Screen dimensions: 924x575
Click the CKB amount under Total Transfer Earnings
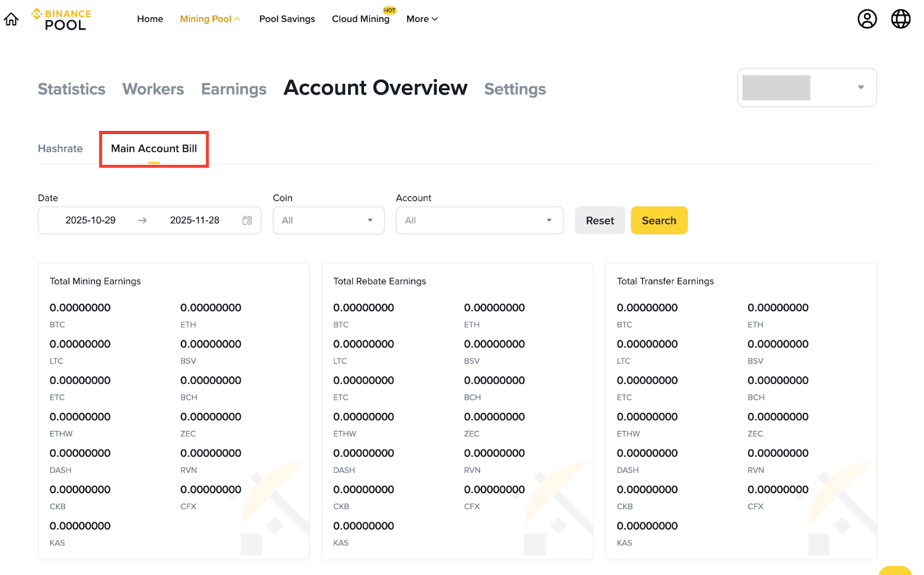click(x=647, y=490)
